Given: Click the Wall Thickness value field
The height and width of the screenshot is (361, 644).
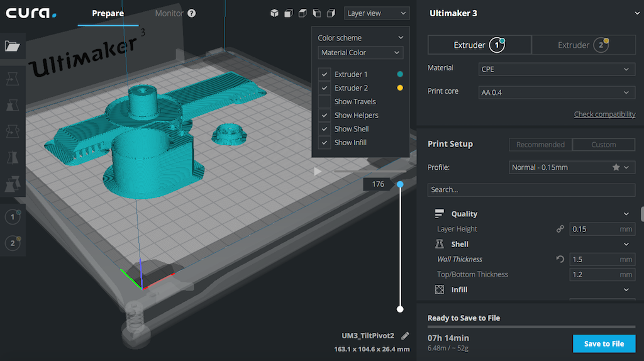Looking at the screenshot, I should click(602, 259).
